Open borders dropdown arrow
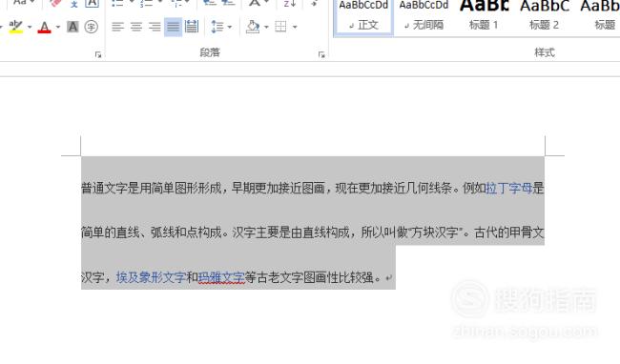The image size is (620, 364). coord(295,27)
